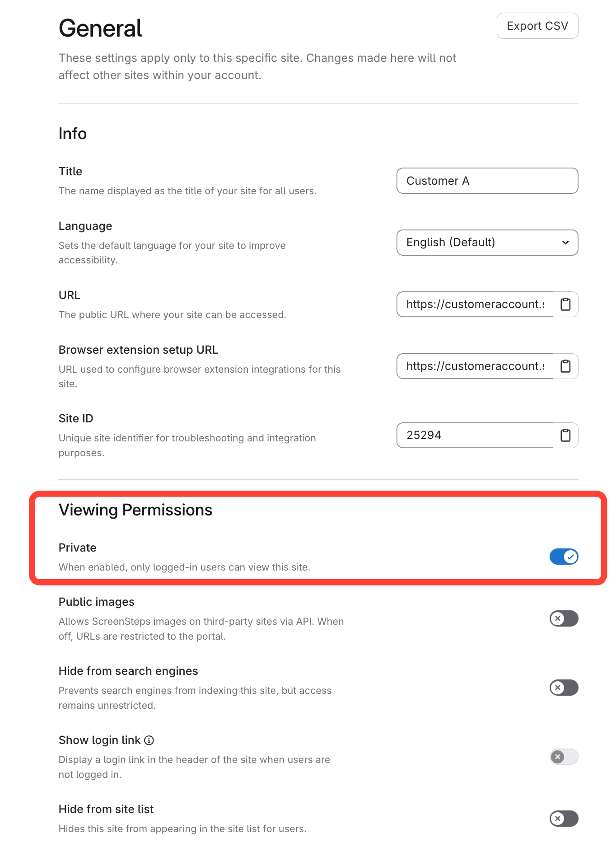Viewport: 616px width, 852px height.
Task: Click the General page heading
Action: 100,28
